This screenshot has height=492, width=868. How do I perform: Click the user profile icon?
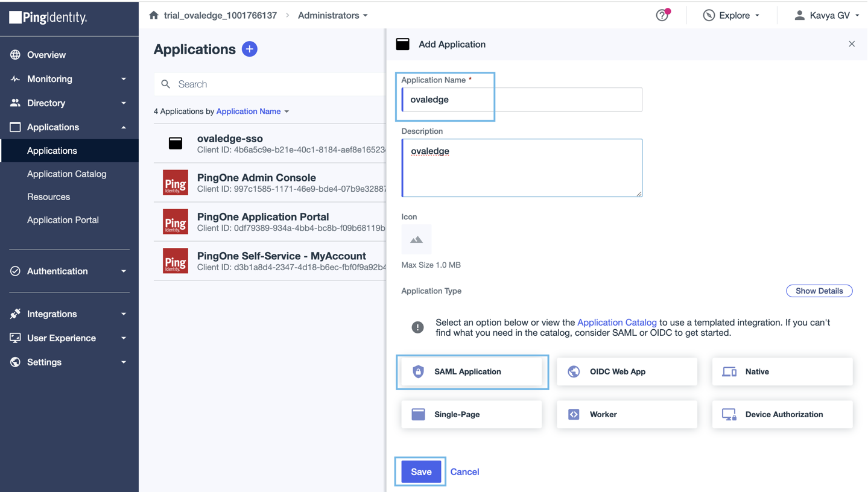pyautogui.click(x=799, y=15)
